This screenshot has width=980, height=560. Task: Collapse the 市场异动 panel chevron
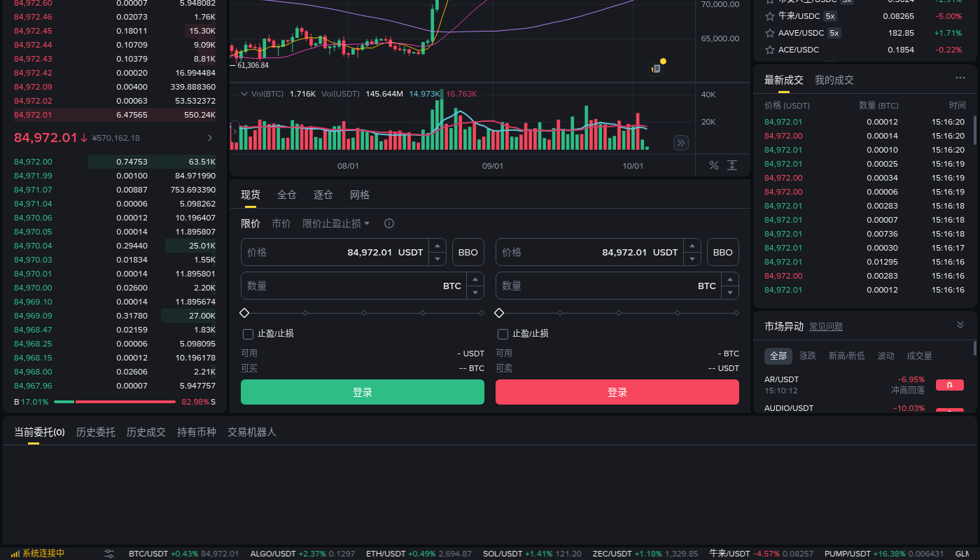[960, 325]
